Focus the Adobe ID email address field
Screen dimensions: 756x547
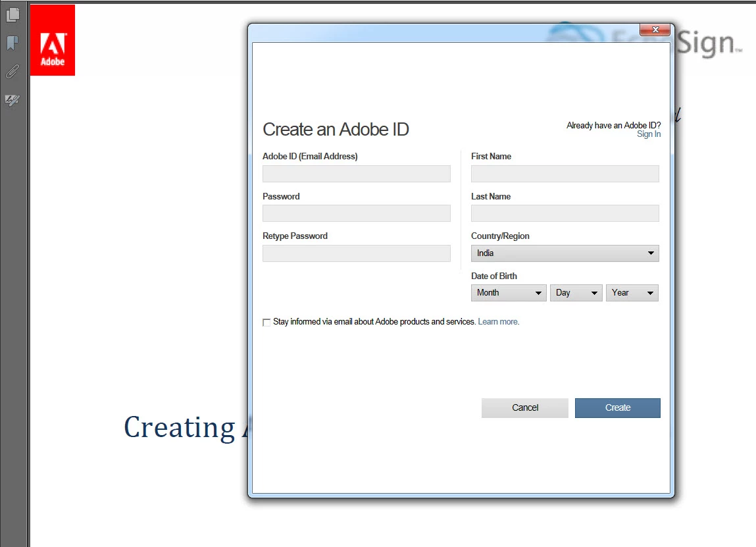click(x=357, y=174)
